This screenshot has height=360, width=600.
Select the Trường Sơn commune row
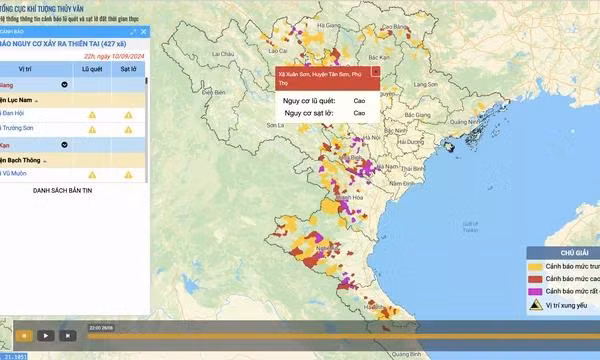(x=72, y=130)
